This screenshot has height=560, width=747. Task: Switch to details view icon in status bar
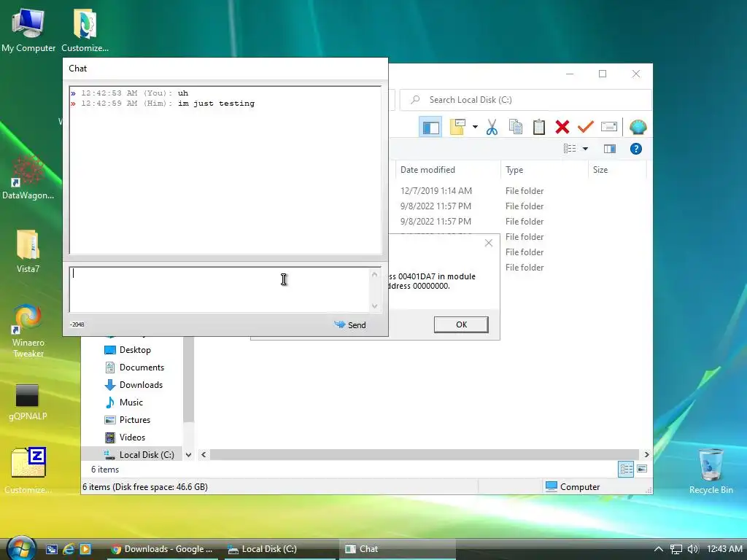[x=626, y=470]
